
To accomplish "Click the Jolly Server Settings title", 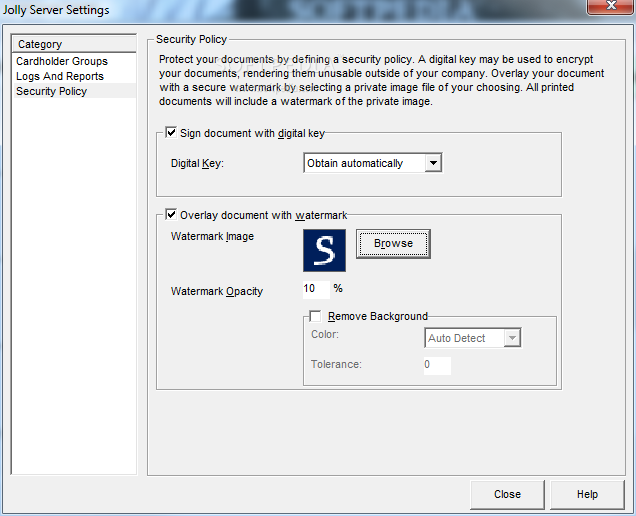I will [x=56, y=10].
